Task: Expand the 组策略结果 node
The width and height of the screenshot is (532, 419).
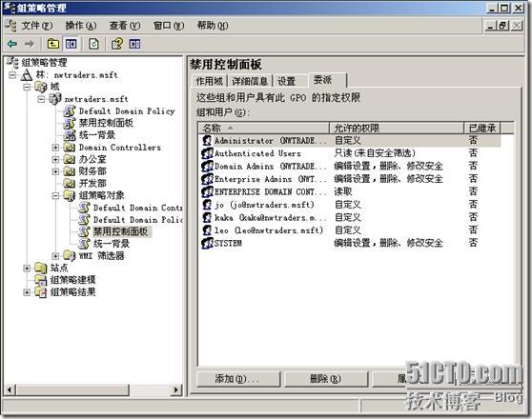Action: click(x=27, y=292)
